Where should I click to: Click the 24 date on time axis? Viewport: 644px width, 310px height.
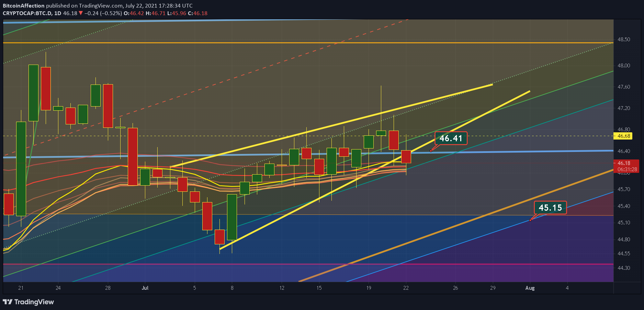58,288
